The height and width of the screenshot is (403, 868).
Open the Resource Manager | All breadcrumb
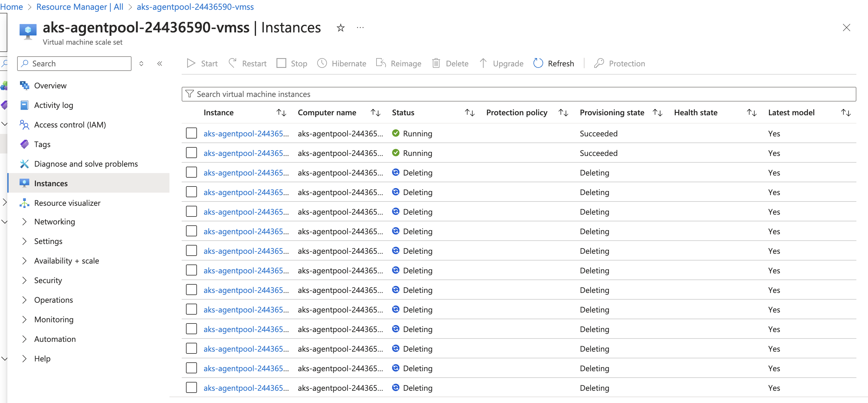tap(80, 7)
